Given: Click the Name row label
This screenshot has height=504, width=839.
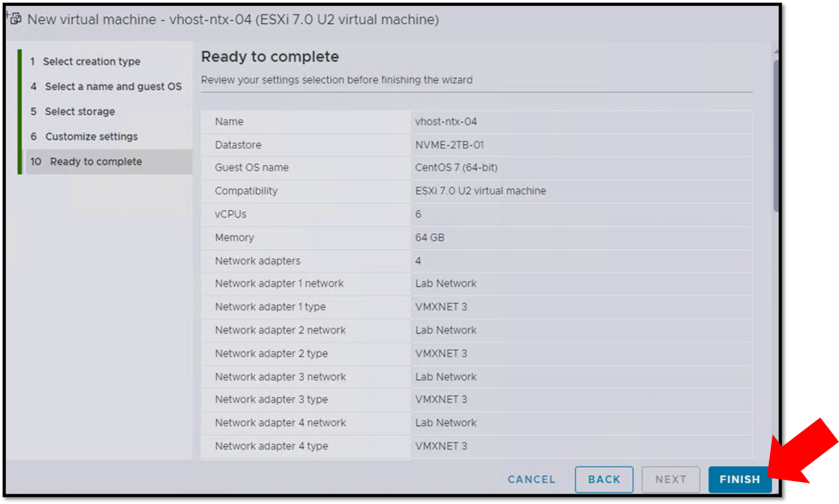Looking at the screenshot, I should point(229,122).
